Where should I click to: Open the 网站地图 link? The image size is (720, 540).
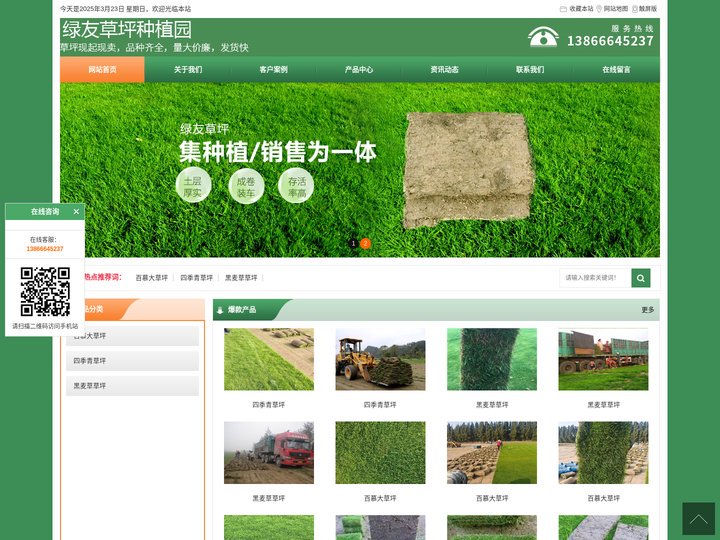coord(616,9)
